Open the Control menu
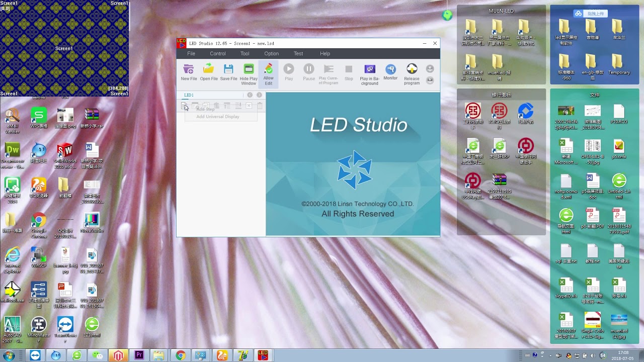The width and height of the screenshot is (644, 362). coord(218,54)
